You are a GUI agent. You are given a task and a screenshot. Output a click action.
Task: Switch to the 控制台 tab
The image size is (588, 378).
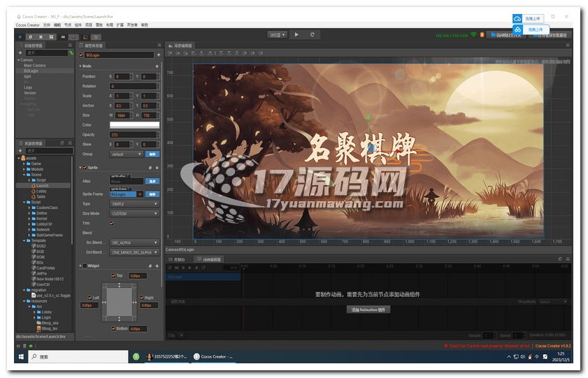177,259
